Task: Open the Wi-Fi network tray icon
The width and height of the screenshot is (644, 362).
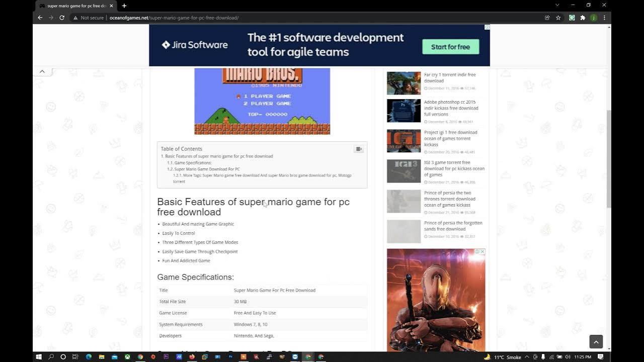Action: point(551,357)
